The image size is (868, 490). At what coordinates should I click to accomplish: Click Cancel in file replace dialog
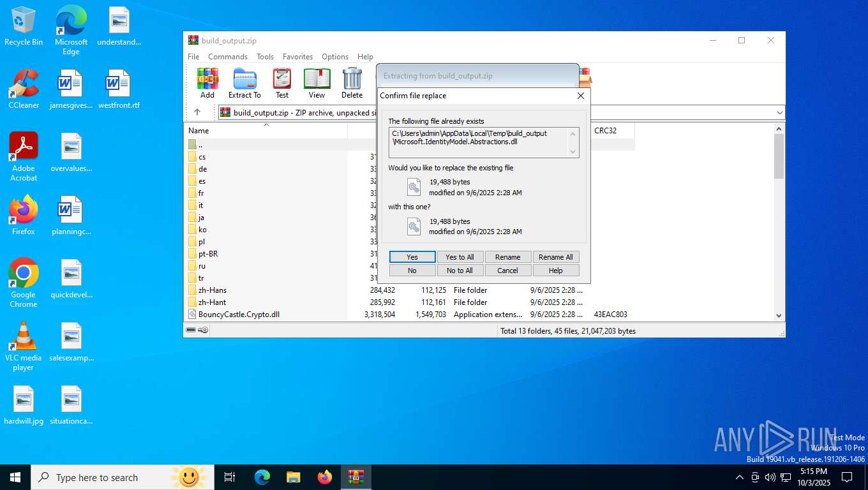tap(508, 271)
